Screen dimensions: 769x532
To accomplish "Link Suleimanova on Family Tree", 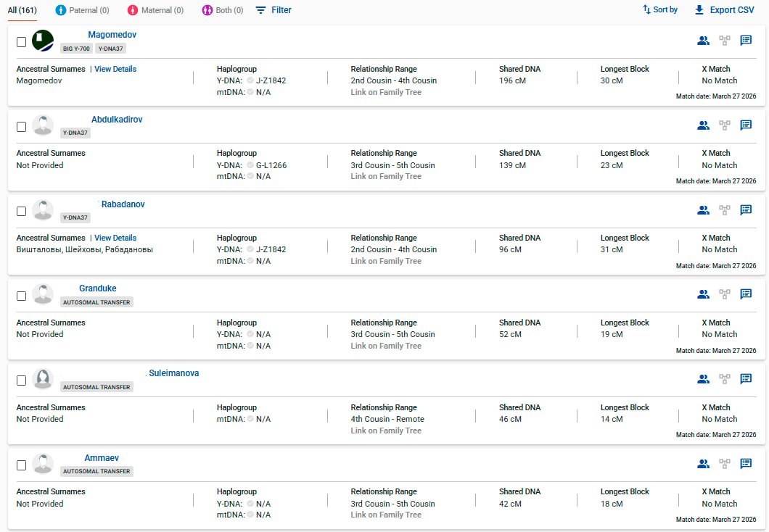I will pos(386,431).
